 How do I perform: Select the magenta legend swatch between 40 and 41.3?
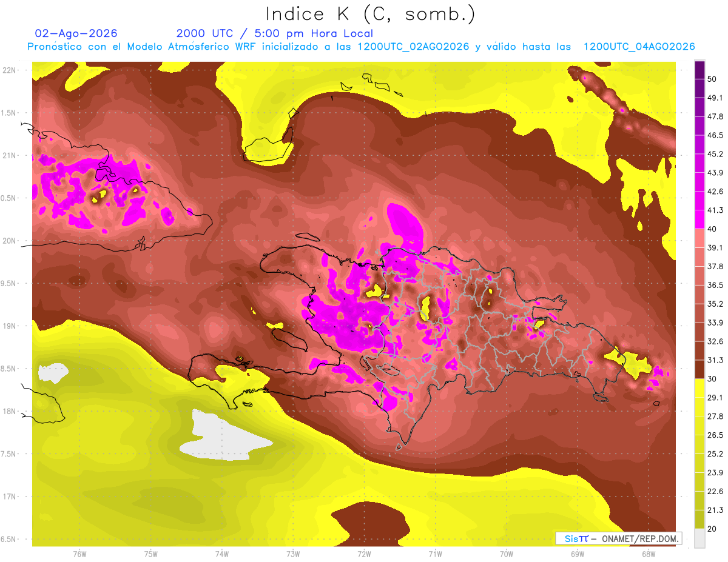pyautogui.click(x=699, y=219)
